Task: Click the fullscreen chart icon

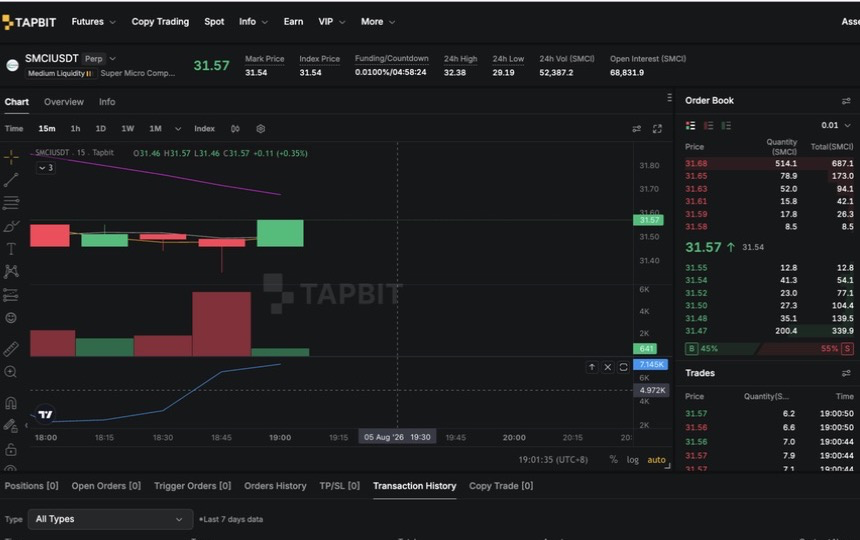Action: [657, 129]
